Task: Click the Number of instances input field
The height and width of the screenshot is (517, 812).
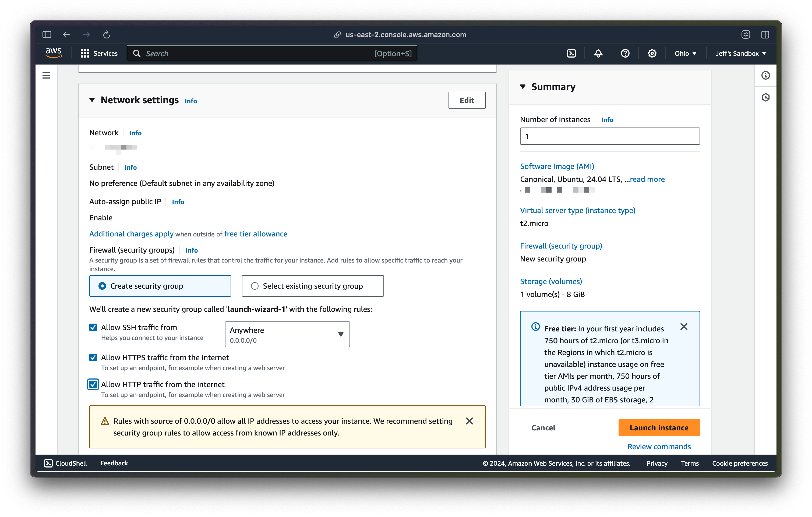Action: click(x=609, y=136)
